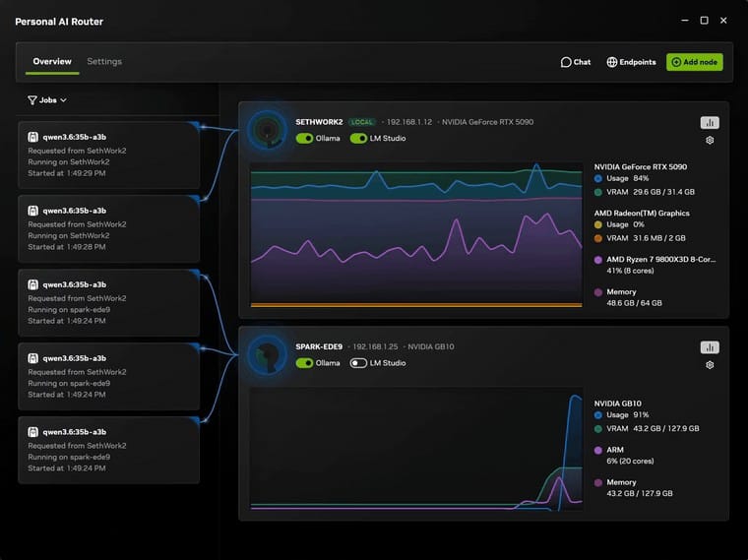Click the 'Usage 91%' value
This screenshot has width=748, height=560.
[x=627, y=415]
